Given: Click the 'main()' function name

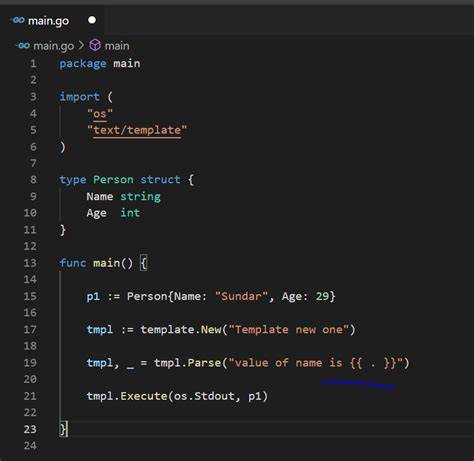Looking at the screenshot, I should coord(113,263).
